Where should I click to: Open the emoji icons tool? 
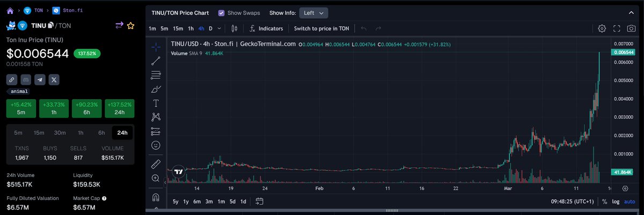click(156, 145)
